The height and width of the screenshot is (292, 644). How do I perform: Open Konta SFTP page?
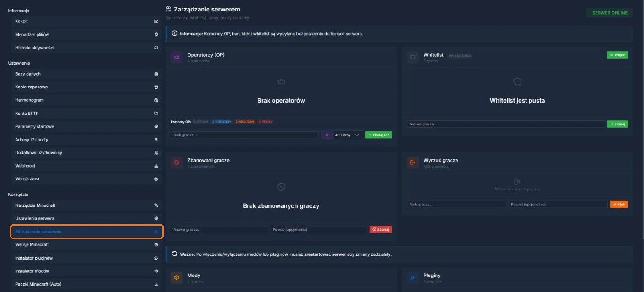point(86,113)
